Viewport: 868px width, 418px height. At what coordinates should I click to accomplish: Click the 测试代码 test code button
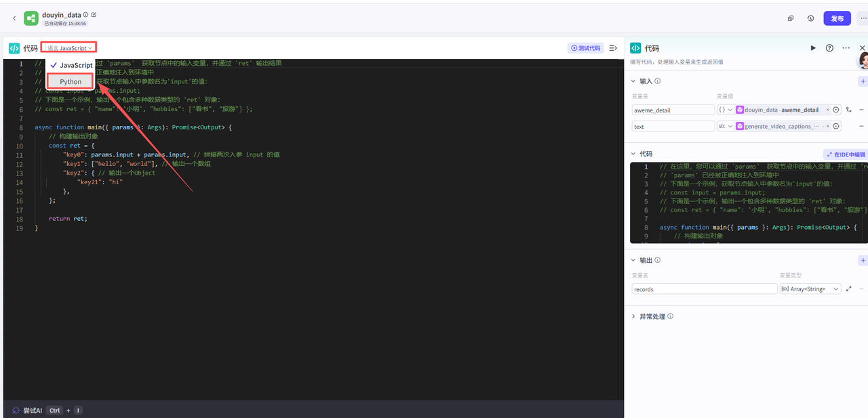[x=585, y=48]
